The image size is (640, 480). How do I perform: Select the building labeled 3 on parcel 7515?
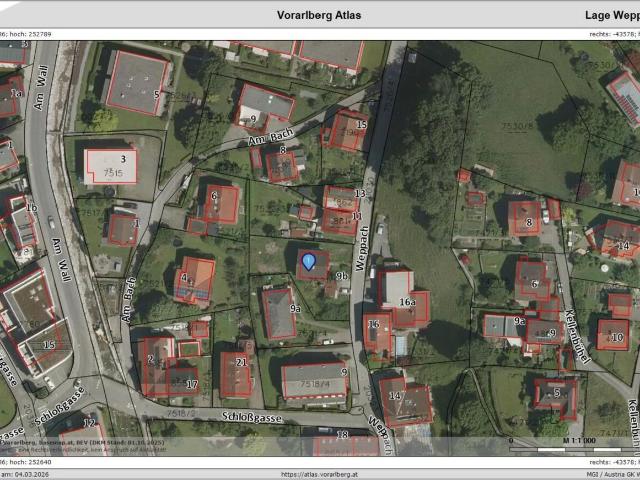[x=110, y=165]
